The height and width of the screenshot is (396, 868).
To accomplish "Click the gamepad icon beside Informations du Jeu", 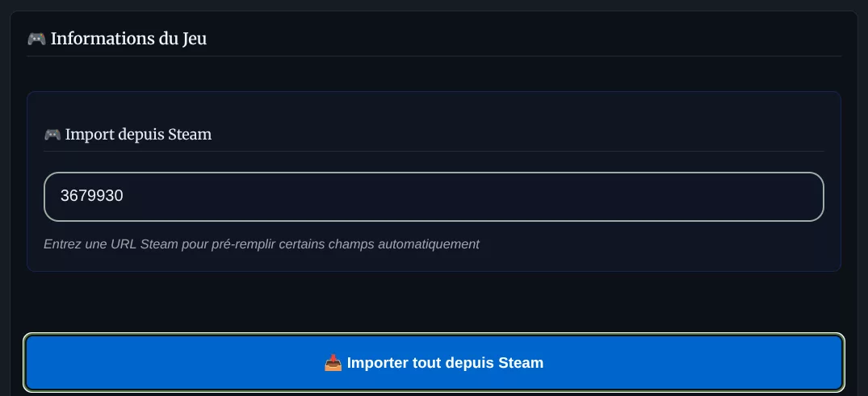I will tap(36, 39).
